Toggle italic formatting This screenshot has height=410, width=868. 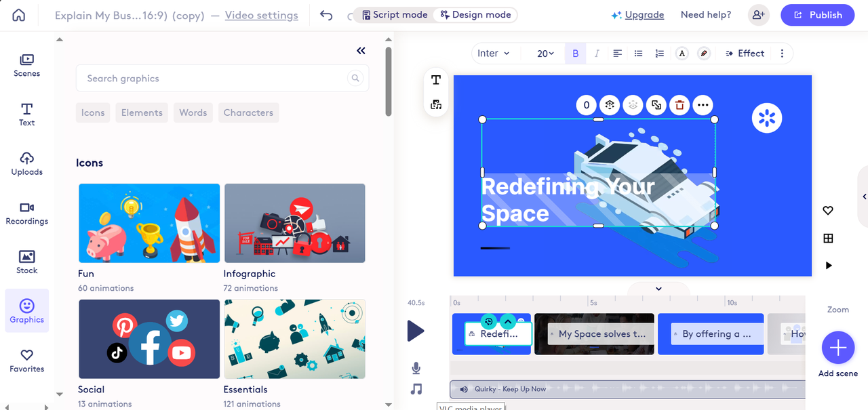(597, 54)
